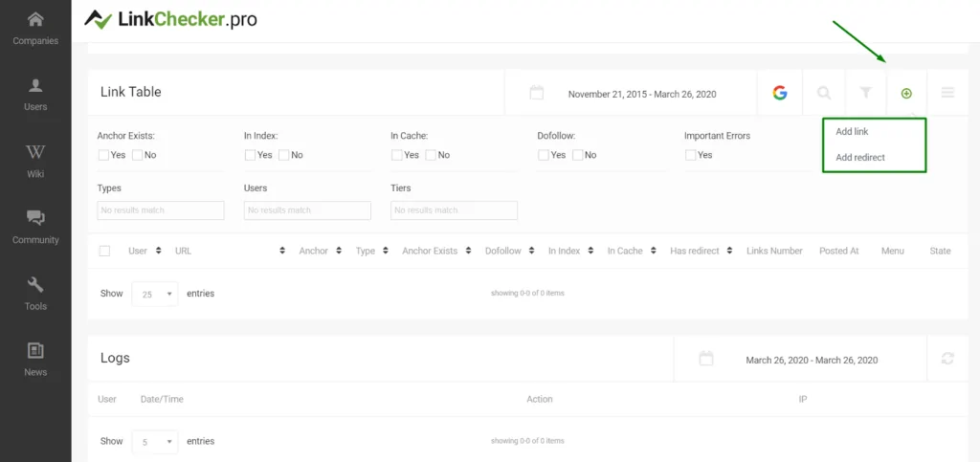Sort by Dofollow column arrows

pyautogui.click(x=532, y=251)
